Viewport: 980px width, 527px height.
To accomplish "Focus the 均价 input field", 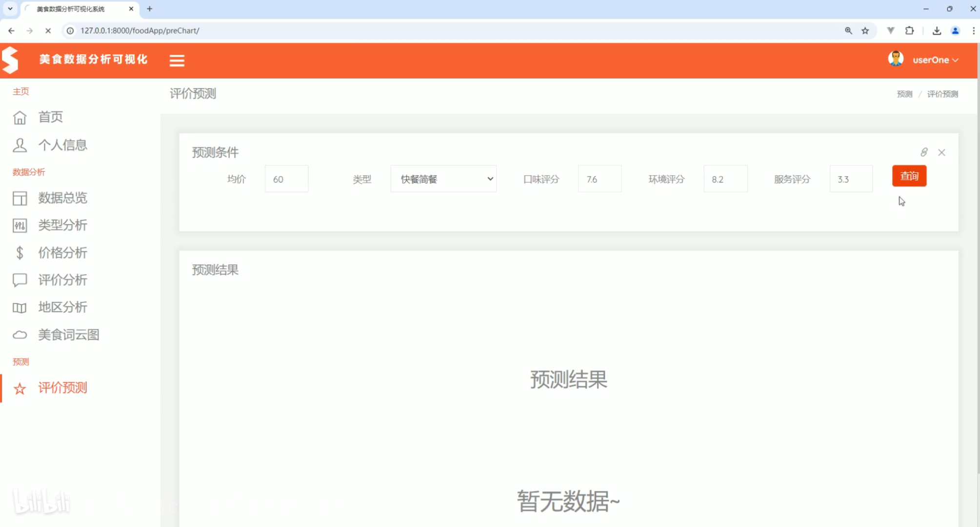I will pos(286,179).
